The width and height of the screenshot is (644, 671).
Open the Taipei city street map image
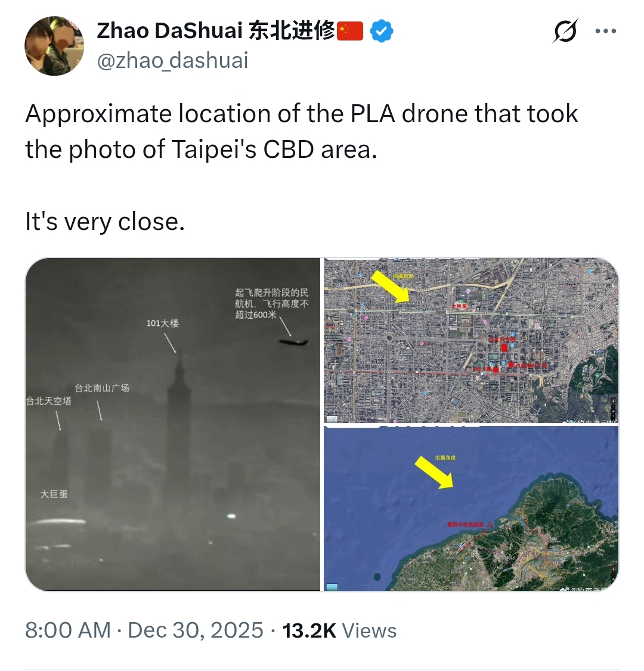(x=471, y=340)
